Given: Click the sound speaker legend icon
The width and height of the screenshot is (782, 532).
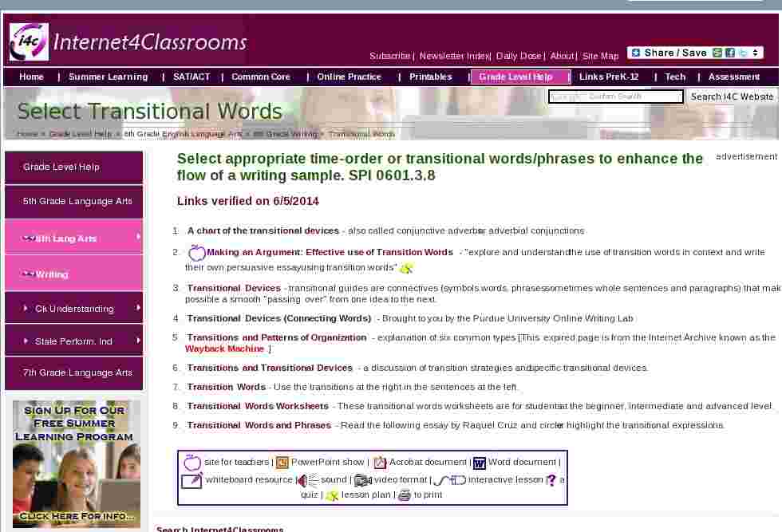Looking at the screenshot, I should pos(307,481).
